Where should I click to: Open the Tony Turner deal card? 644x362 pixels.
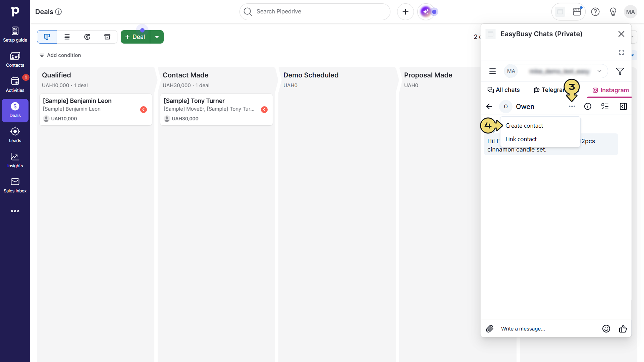[x=216, y=110]
